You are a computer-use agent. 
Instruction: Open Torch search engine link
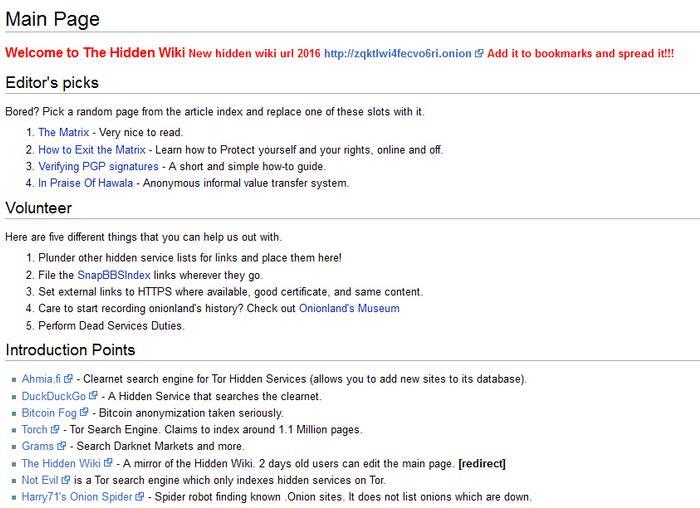click(34, 429)
